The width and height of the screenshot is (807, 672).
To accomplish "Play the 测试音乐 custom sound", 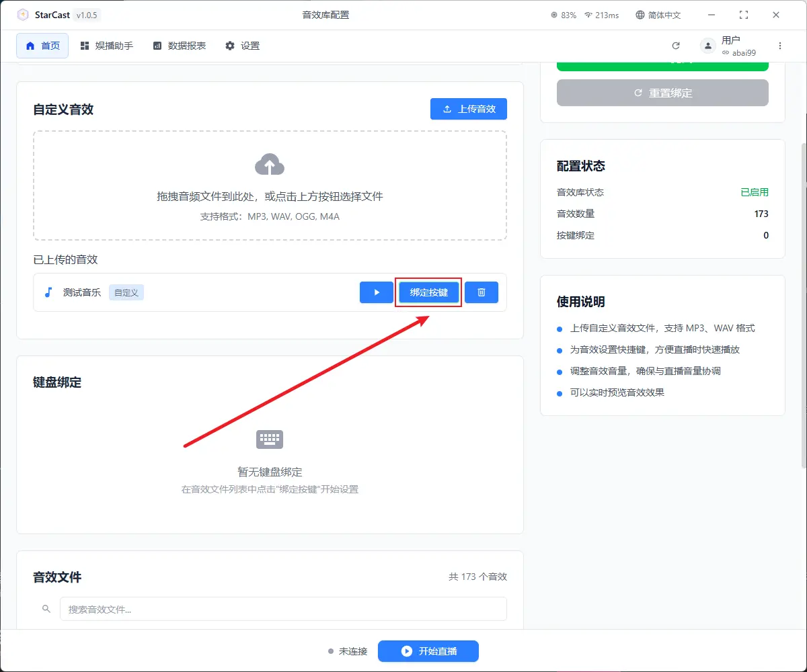I will pos(377,292).
